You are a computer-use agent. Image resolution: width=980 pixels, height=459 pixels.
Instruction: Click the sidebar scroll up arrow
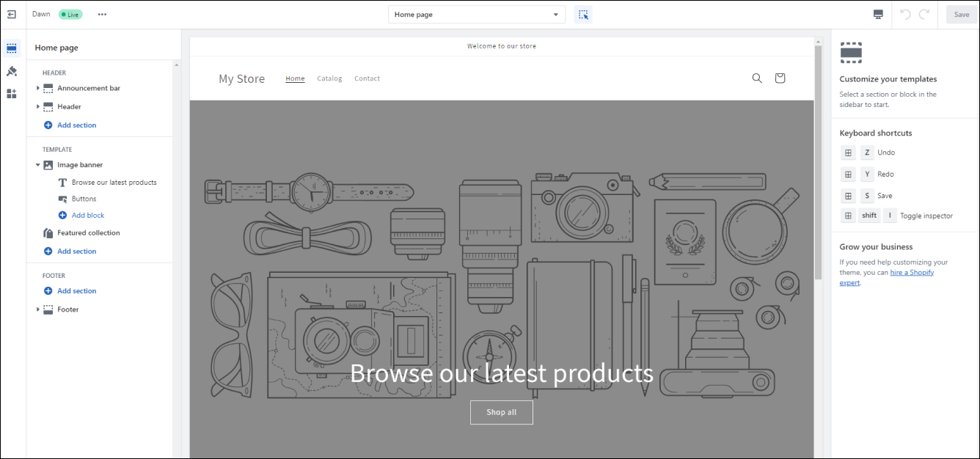(176, 65)
